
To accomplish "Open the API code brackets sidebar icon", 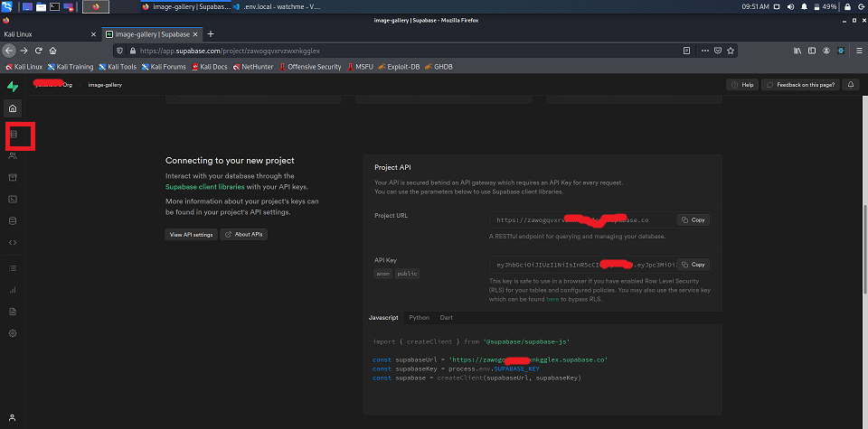I will point(13,242).
